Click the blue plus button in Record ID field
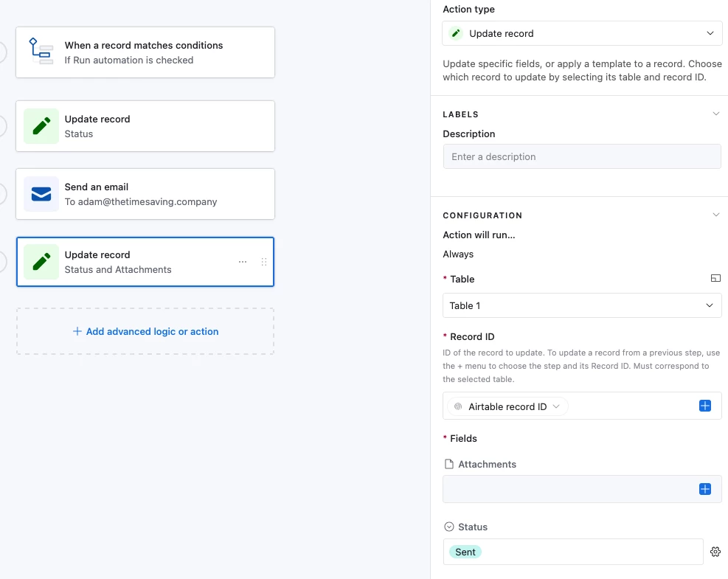The width and height of the screenshot is (728, 579). point(705,406)
